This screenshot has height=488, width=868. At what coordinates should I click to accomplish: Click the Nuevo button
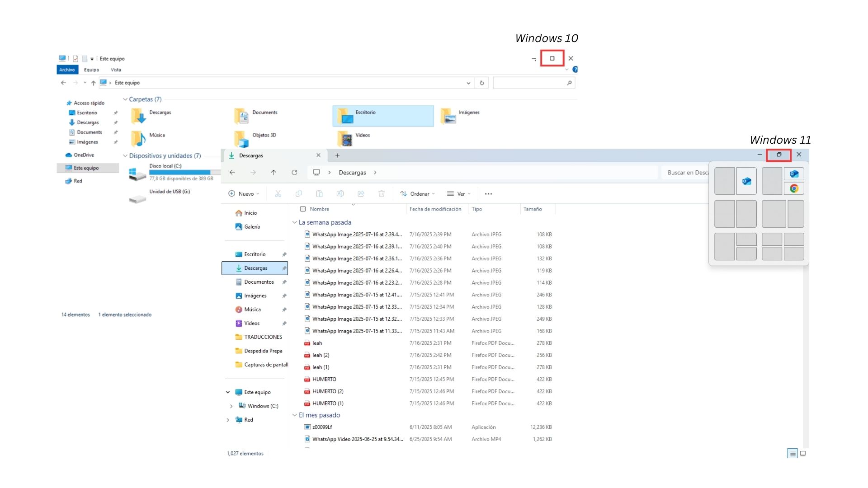pos(244,194)
